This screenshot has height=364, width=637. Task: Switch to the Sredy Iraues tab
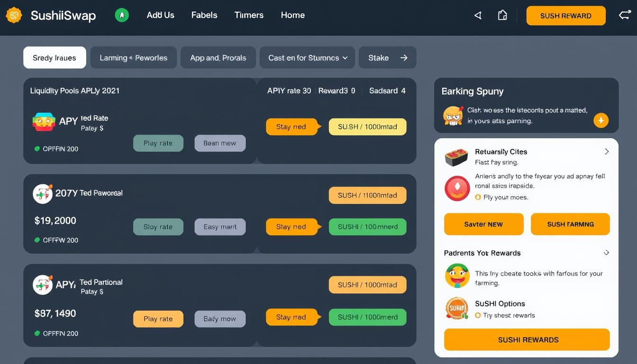click(55, 57)
